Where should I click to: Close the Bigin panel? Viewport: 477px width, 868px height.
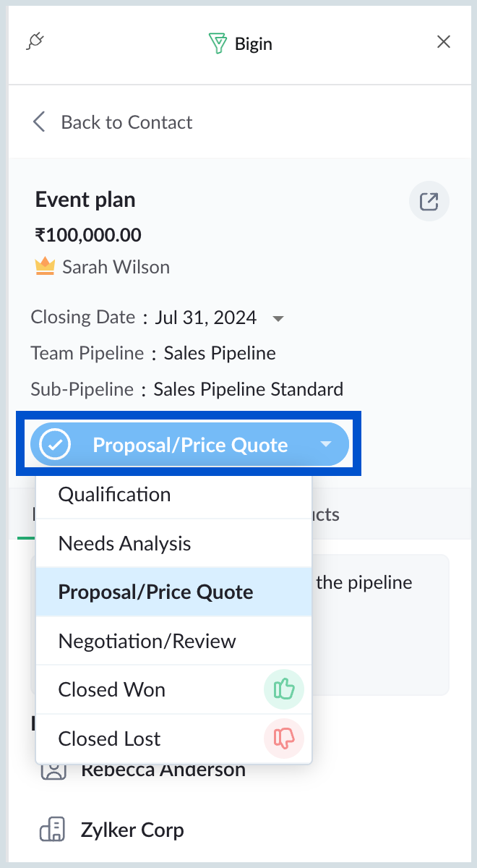444,42
